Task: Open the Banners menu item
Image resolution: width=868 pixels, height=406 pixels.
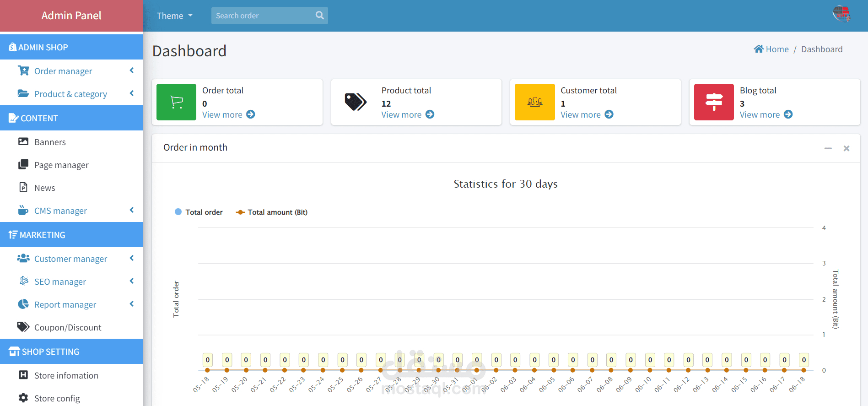Action: (x=71, y=142)
